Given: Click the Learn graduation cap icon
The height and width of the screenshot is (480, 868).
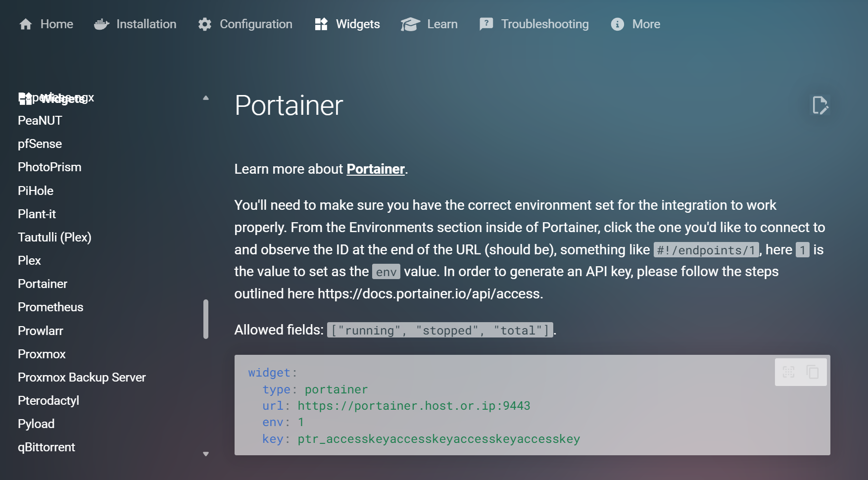Looking at the screenshot, I should pos(410,24).
